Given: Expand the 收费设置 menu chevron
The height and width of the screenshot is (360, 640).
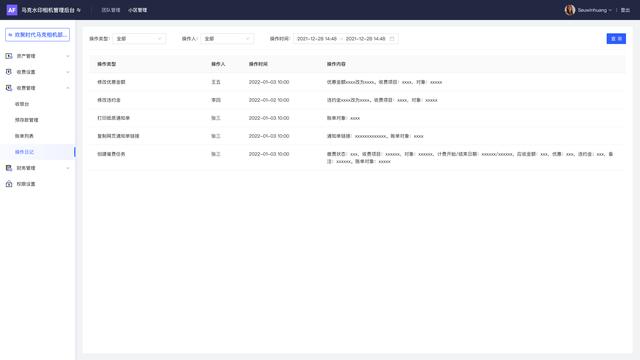Looking at the screenshot, I should click(x=68, y=72).
